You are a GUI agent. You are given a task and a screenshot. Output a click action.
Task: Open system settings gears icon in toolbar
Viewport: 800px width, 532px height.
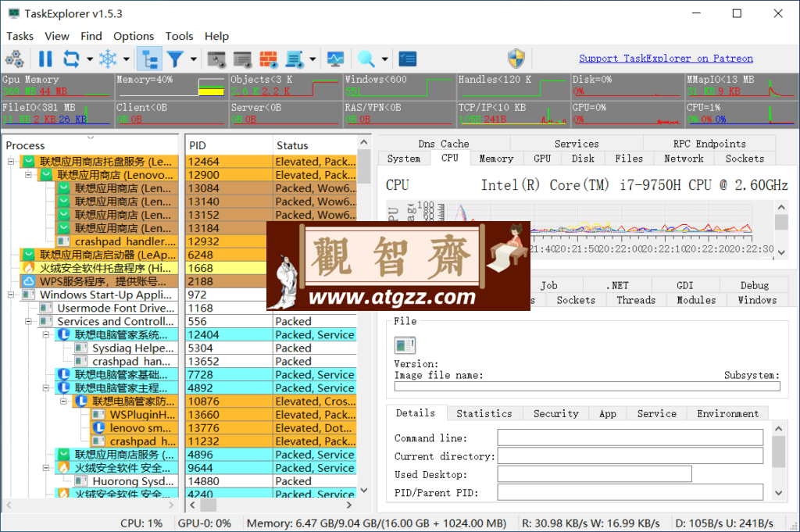(14, 59)
